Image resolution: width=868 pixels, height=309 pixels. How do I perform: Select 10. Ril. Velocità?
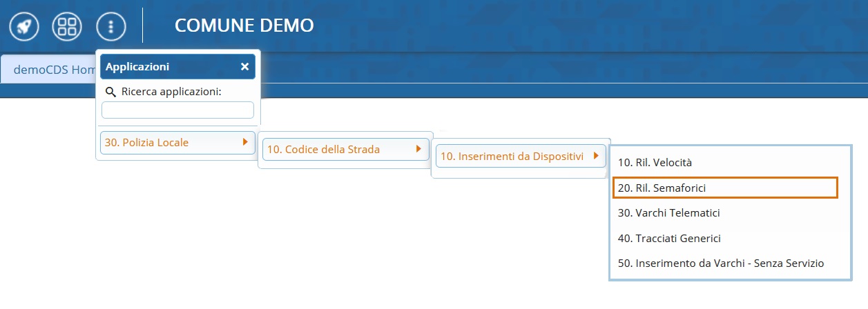click(x=655, y=163)
